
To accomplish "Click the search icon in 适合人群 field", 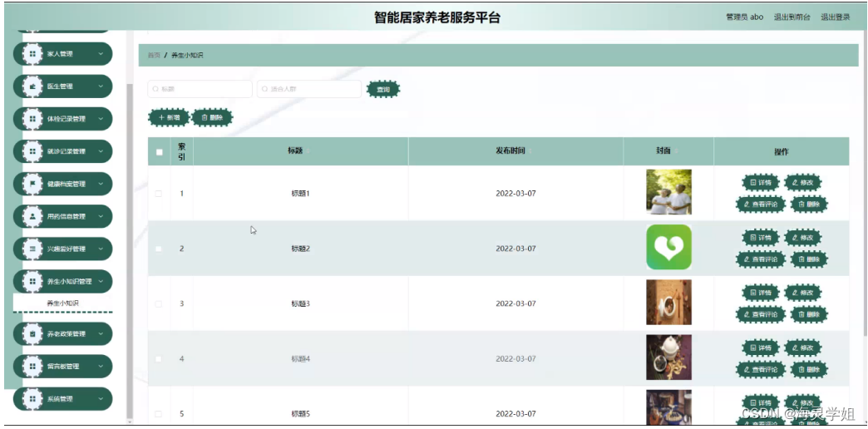I will point(265,89).
